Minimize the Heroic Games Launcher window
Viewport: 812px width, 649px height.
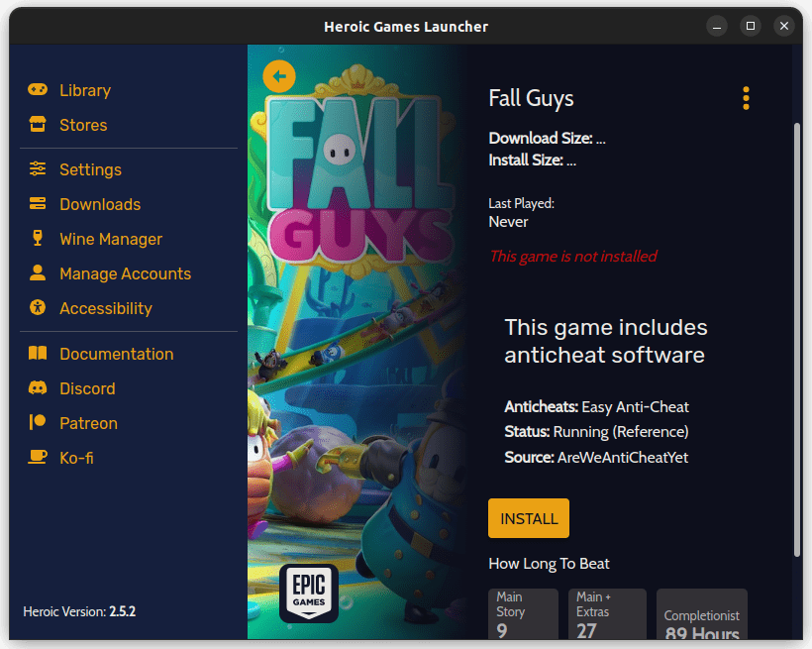click(x=717, y=27)
